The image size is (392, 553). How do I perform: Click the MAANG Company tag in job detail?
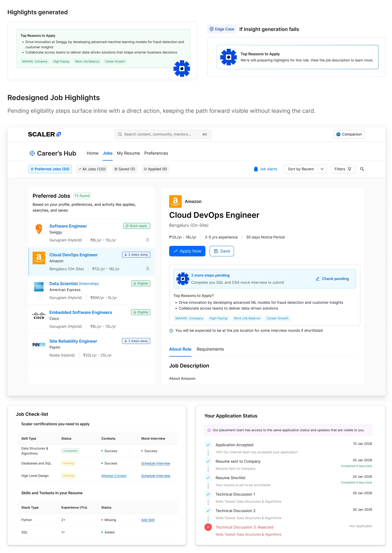click(x=189, y=318)
